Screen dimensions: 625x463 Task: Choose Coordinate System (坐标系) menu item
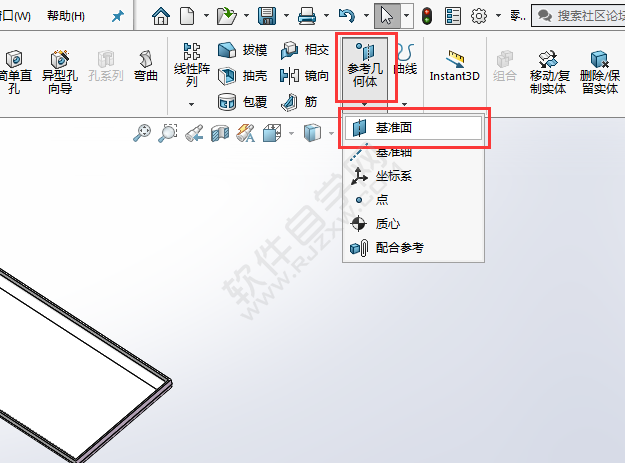tap(413, 176)
